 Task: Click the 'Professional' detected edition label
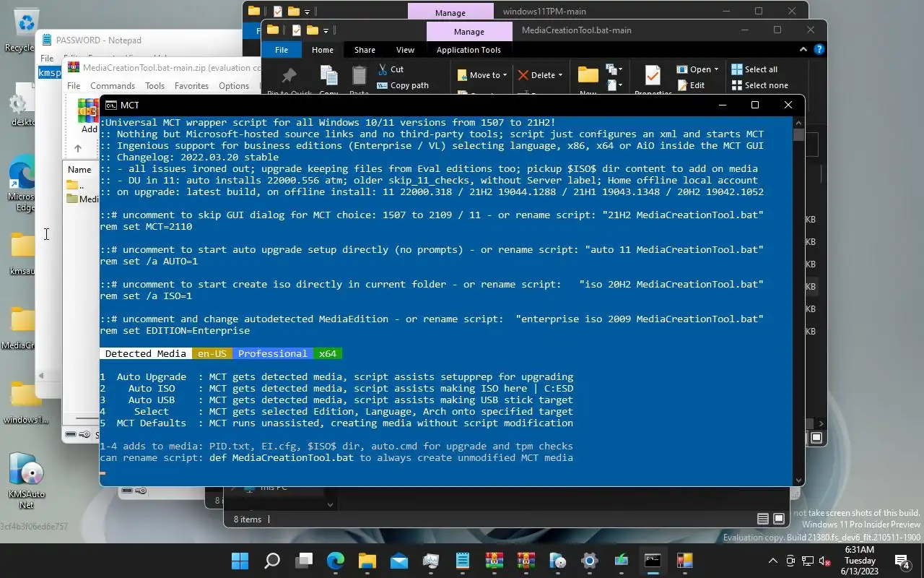click(273, 353)
